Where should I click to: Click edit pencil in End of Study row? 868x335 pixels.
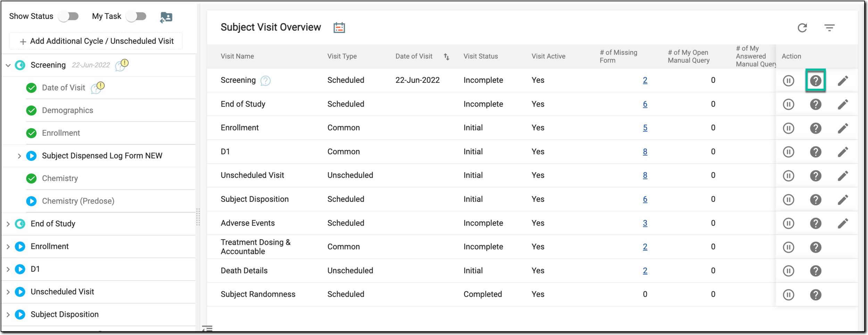pos(843,104)
